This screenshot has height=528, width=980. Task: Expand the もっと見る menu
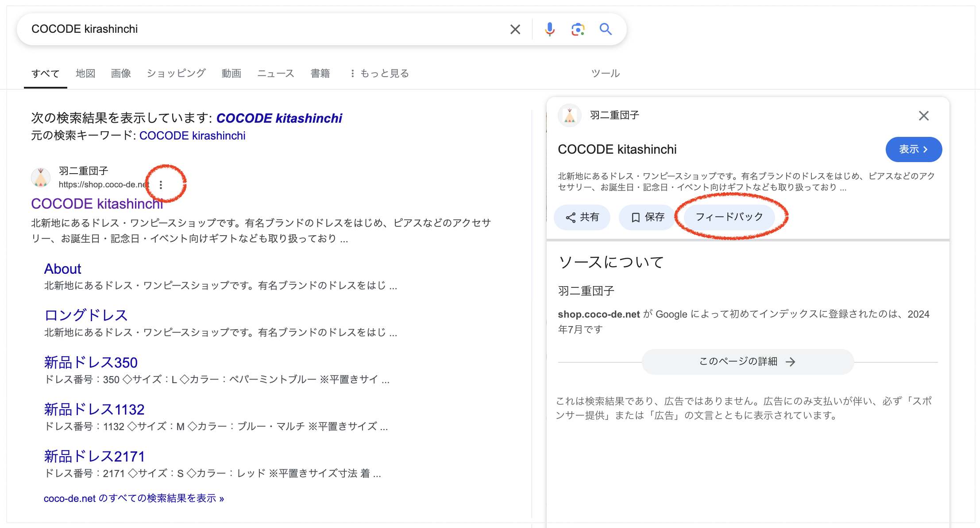coord(379,74)
